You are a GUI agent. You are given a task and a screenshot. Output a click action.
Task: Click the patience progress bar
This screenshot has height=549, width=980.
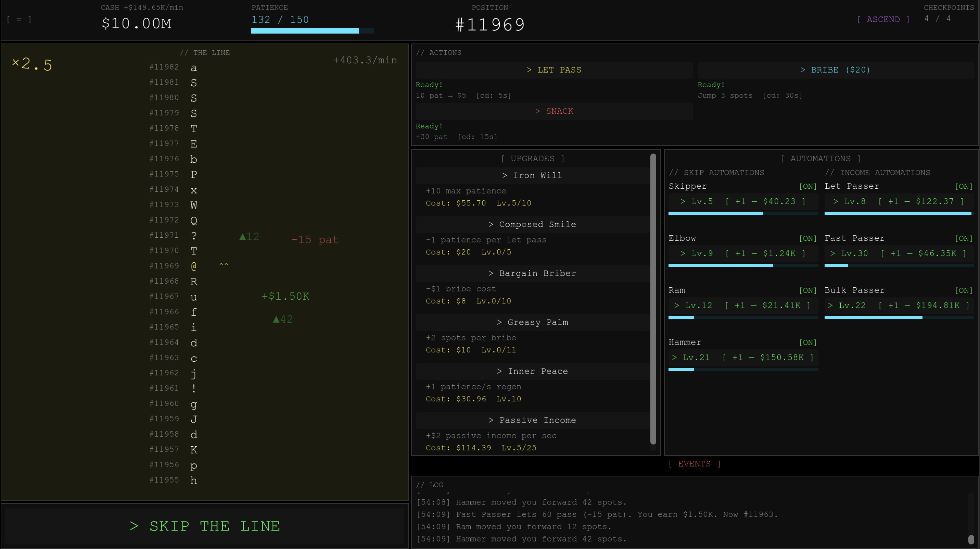pos(312,31)
